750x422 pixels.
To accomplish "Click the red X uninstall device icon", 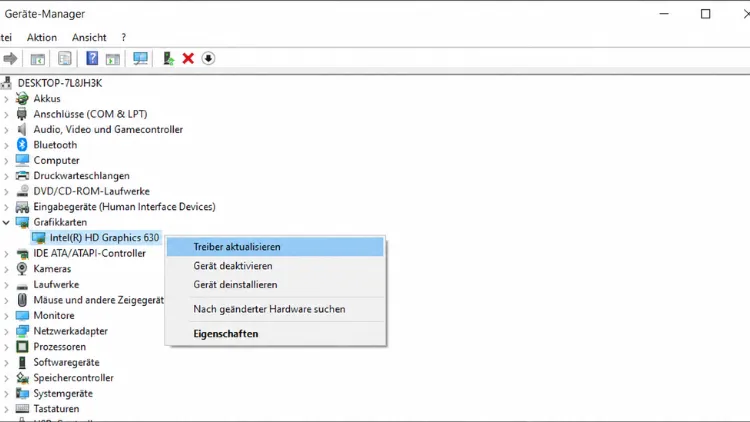I will [x=188, y=58].
